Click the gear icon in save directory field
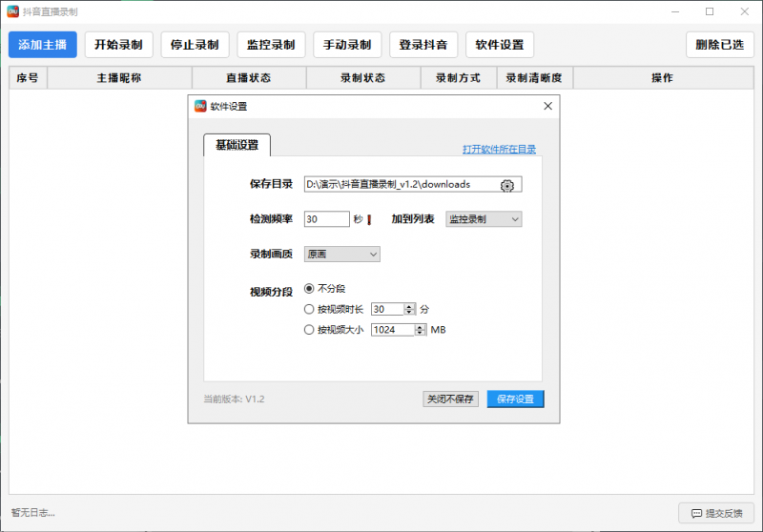Image resolution: width=763 pixels, height=532 pixels. 507,186
